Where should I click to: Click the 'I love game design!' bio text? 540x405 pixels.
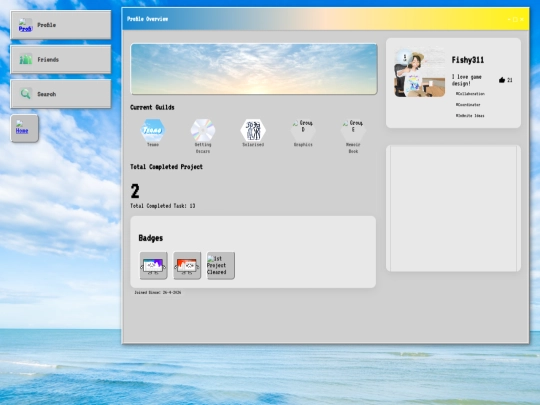click(x=467, y=80)
